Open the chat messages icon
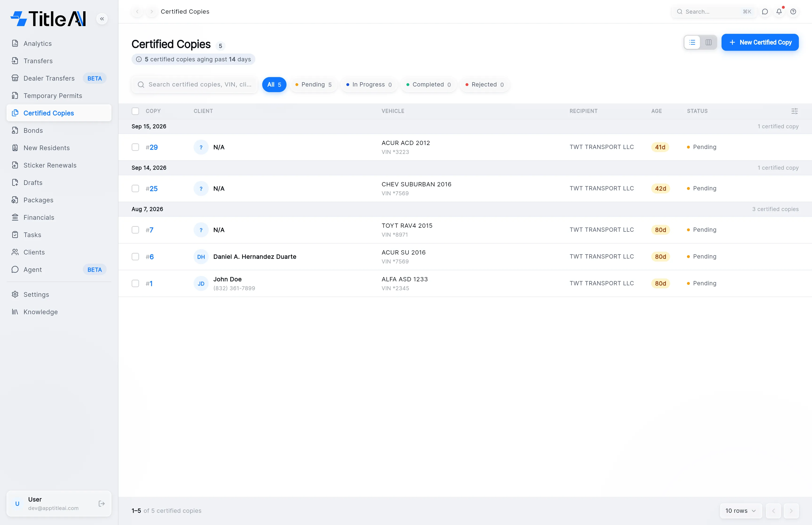This screenshot has height=525, width=812. [765, 12]
